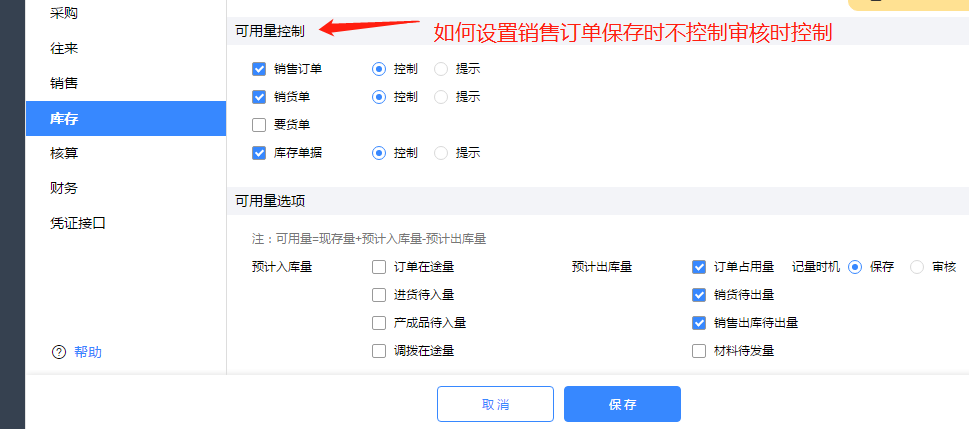The height and width of the screenshot is (429, 969).
Task: Check the 订单在途量 option
Action: click(x=379, y=267)
